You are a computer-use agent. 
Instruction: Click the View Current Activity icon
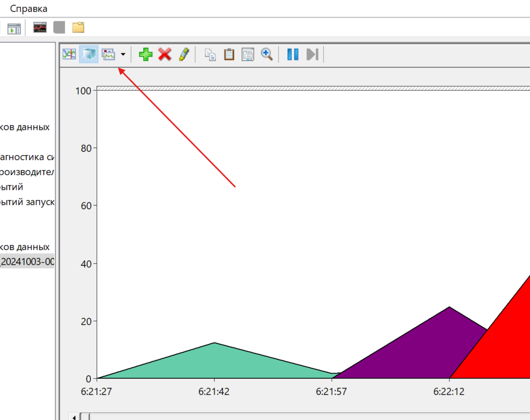[69, 54]
